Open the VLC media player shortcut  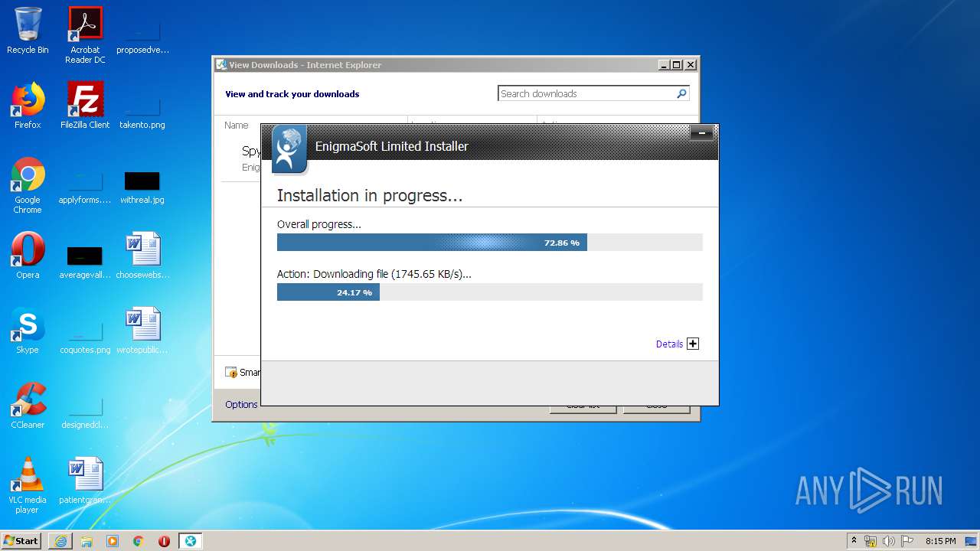coord(28,485)
